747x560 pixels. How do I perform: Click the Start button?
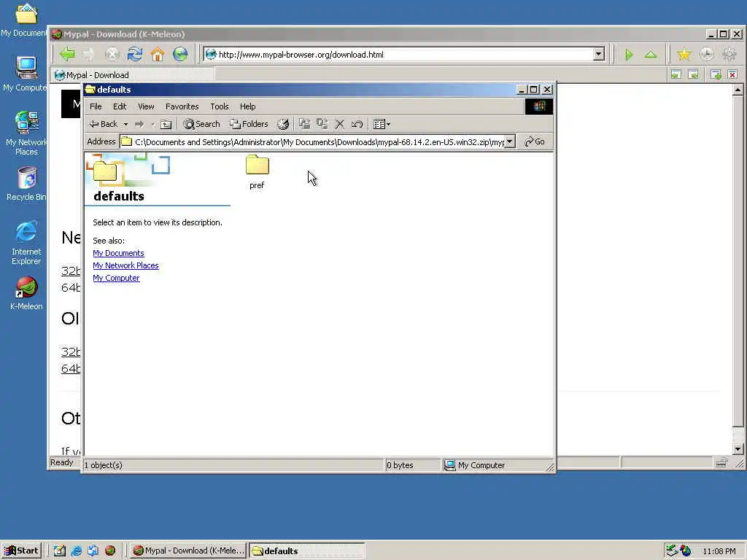(x=22, y=551)
